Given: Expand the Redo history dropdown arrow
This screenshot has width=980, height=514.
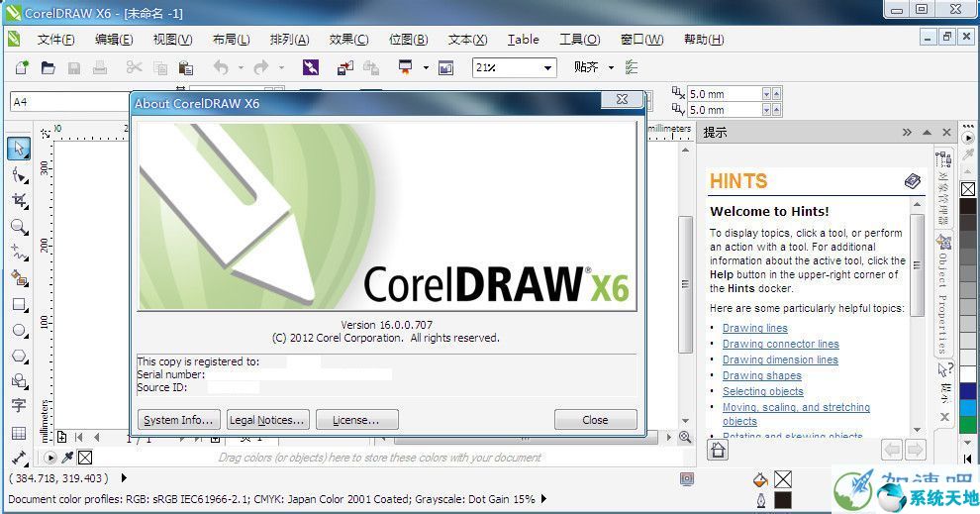Looking at the screenshot, I should [x=281, y=67].
